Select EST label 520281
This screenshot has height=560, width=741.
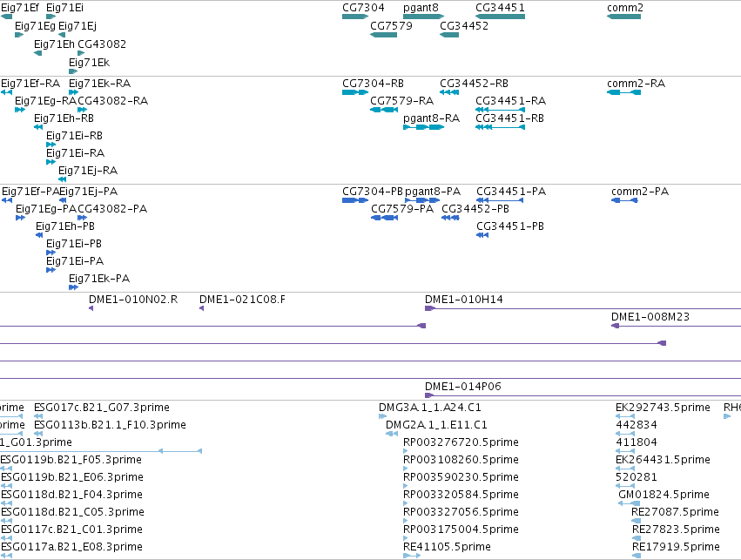pyautogui.click(x=637, y=477)
